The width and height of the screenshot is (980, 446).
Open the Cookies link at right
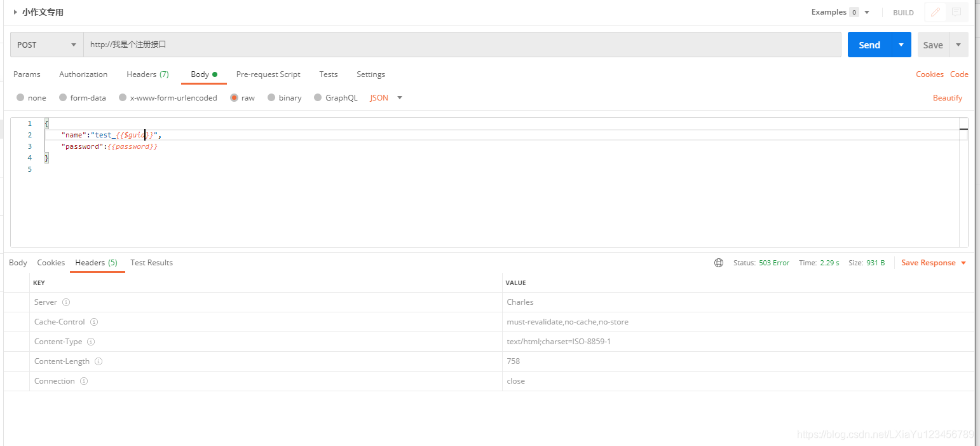(929, 74)
